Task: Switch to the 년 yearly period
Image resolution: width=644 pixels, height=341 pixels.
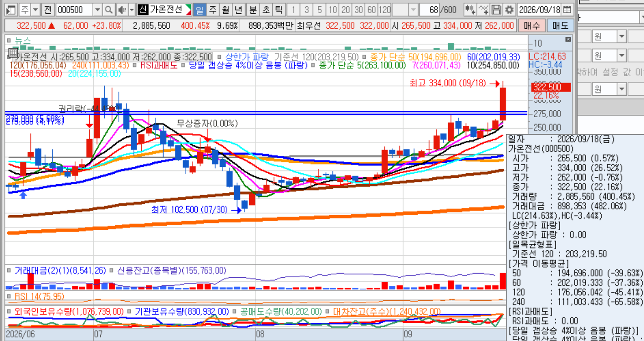Action: click(x=238, y=10)
